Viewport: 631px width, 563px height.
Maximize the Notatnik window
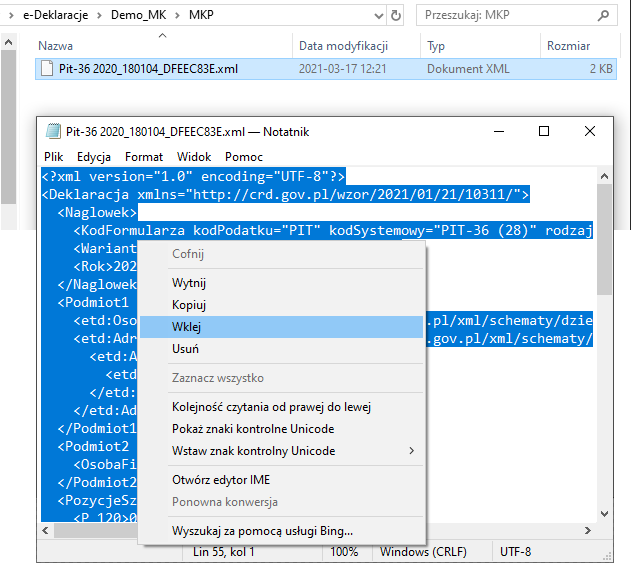coord(544,131)
